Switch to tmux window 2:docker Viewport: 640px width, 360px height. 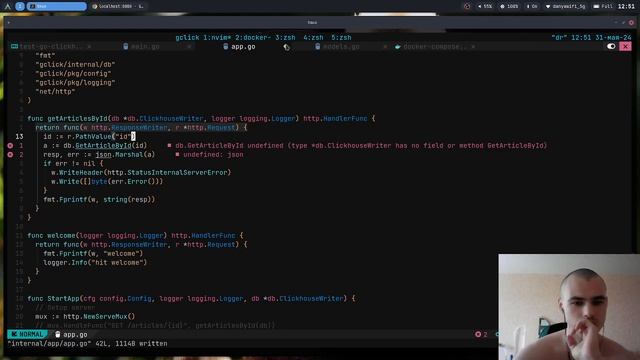(x=253, y=38)
